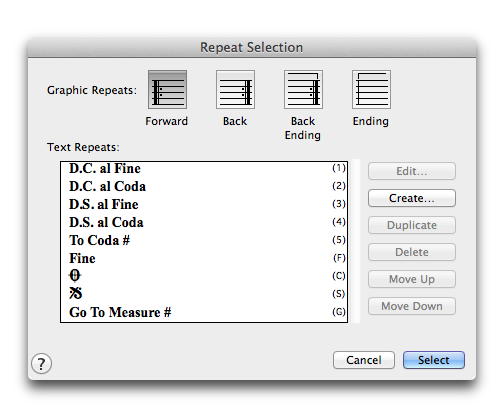The image size is (504, 416).
Task: Select the Forward graphic repeat icon
Action: 167,89
